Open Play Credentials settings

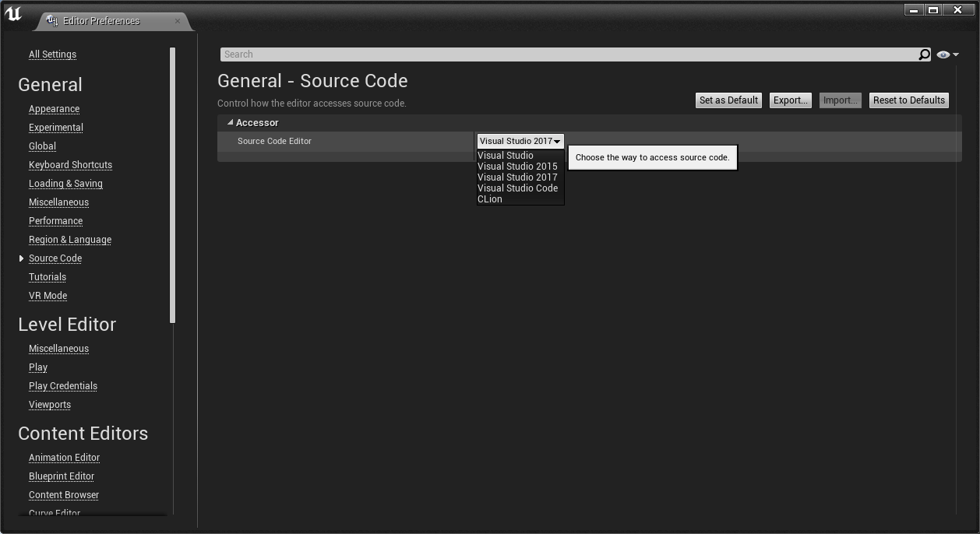63,386
